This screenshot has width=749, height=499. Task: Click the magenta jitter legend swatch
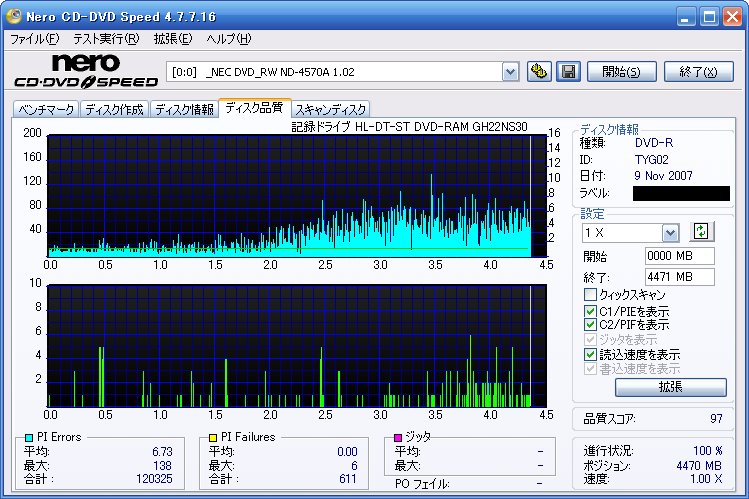tap(397, 437)
